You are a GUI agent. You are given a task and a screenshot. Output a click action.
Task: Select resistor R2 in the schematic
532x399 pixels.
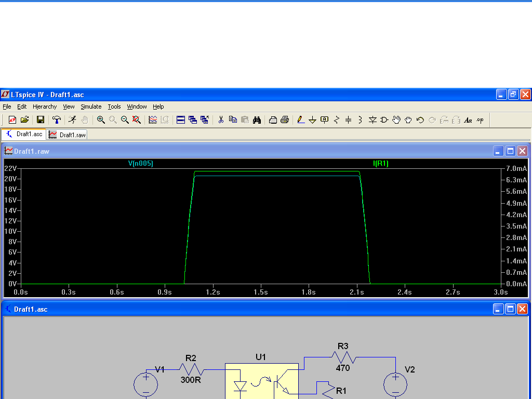pyautogui.click(x=191, y=369)
